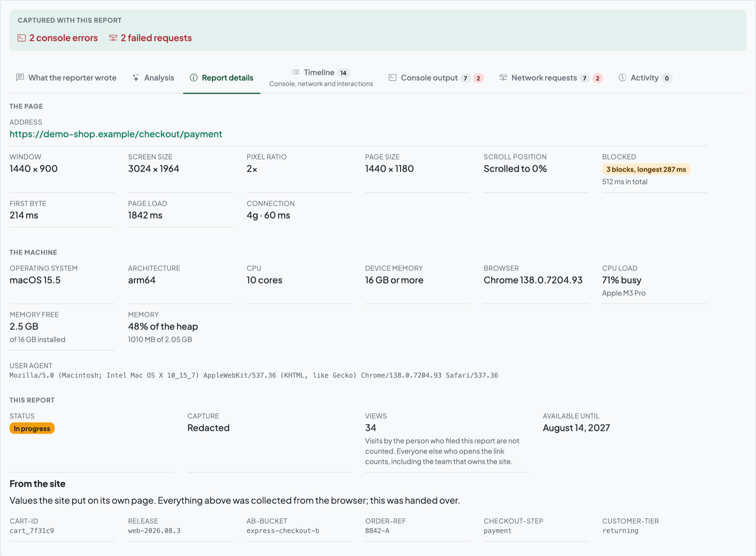Select the Mozilla/5.0 user agent string
Image resolution: width=756 pixels, height=556 pixels.
pos(254,376)
